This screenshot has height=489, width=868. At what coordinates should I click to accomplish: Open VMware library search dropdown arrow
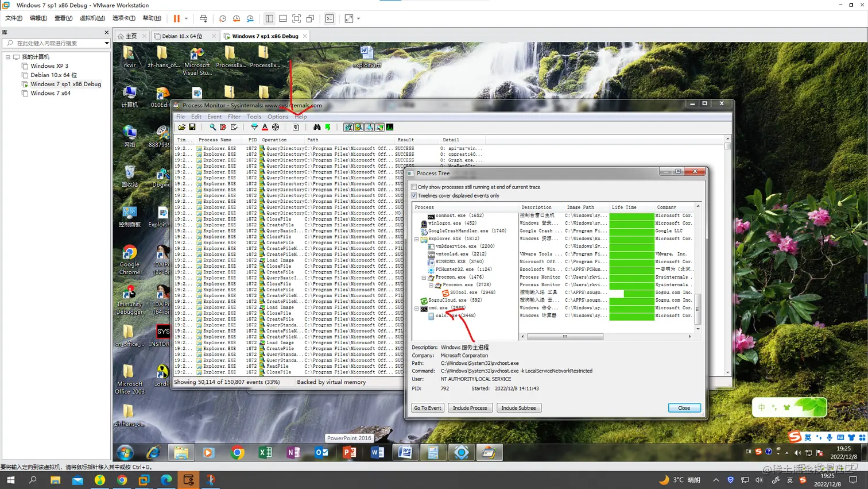[x=107, y=43]
